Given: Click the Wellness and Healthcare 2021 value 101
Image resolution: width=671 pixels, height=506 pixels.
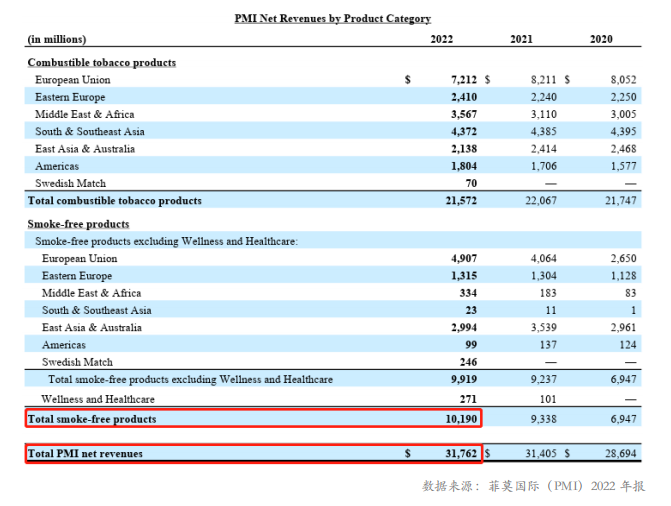Looking at the screenshot, I should pyautogui.click(x=548, y=399).
